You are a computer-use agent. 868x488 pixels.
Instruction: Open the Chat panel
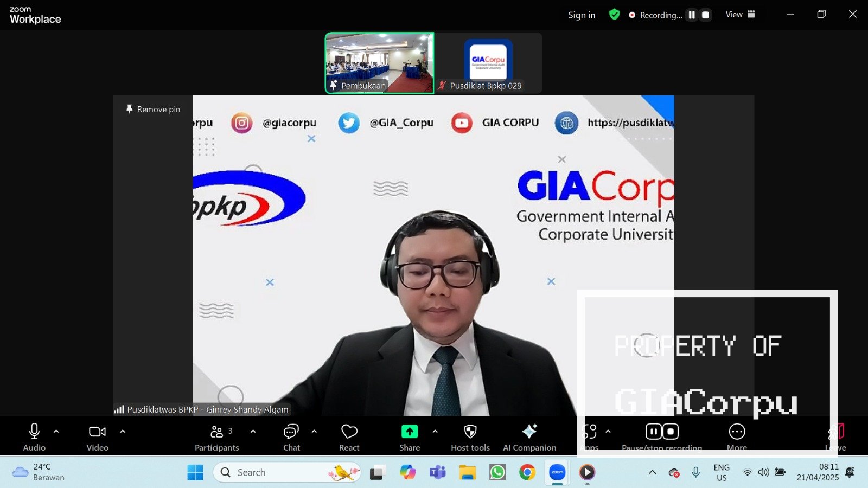pos(291,437)
